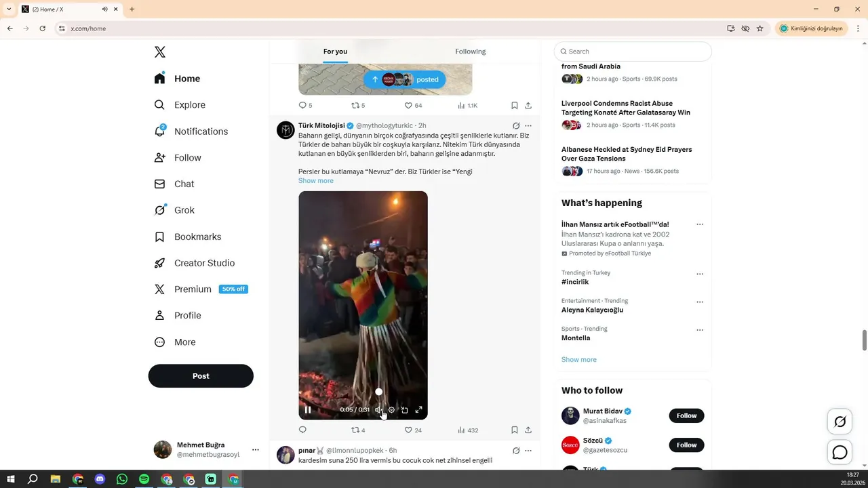Open Bookmarks in the sidebar
The image size is (868, 488).
(x=188, y=237)
